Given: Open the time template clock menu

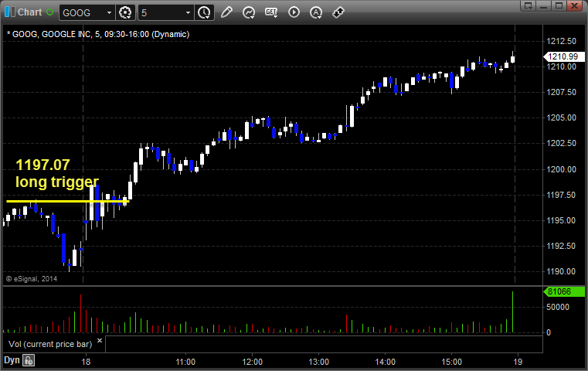Looking at the screenshot, I should [205, 13].
